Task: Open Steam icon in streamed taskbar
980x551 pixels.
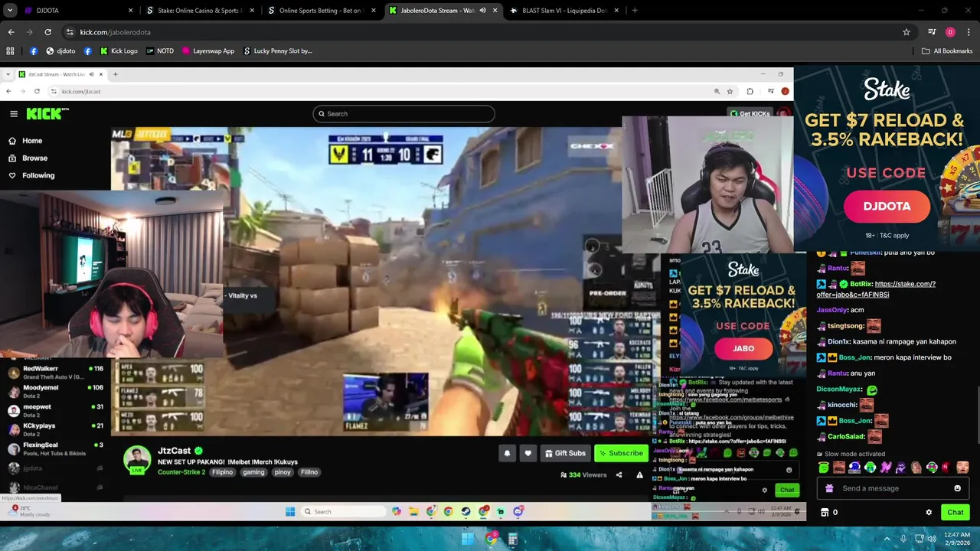Action: click(465, 511)
